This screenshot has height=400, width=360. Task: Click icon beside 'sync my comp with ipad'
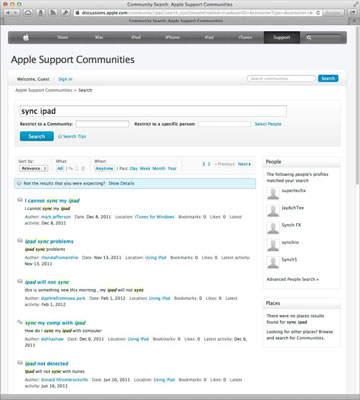(x=20, y=322)
